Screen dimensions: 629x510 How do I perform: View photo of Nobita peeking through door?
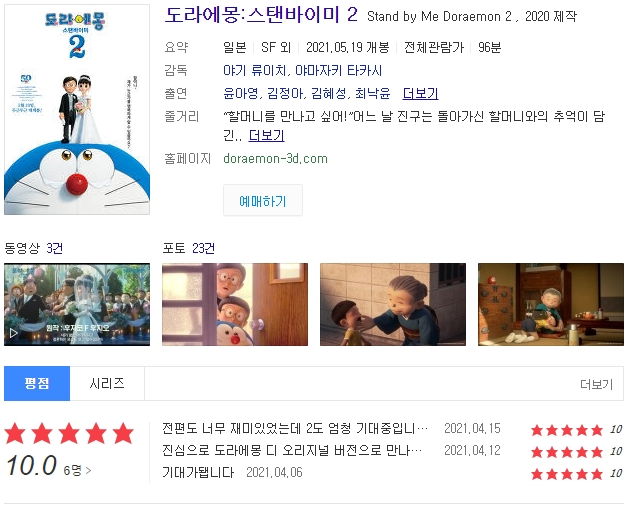pos(235,304)
